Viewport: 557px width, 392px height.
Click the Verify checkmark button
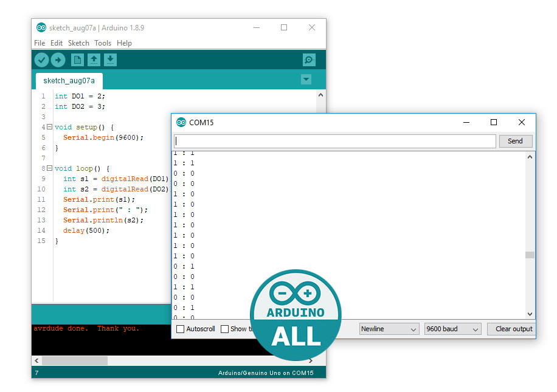(41, 60)
